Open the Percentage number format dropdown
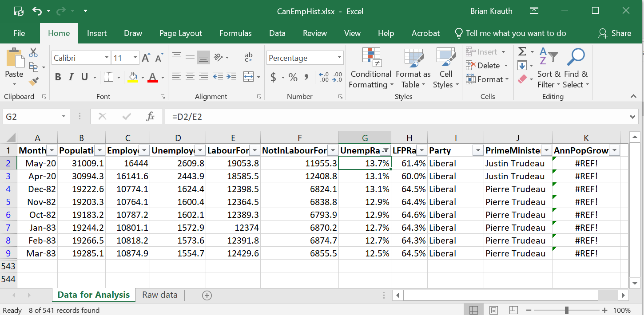Viewport: 644px width, 315px height. (x=340, y=58)
